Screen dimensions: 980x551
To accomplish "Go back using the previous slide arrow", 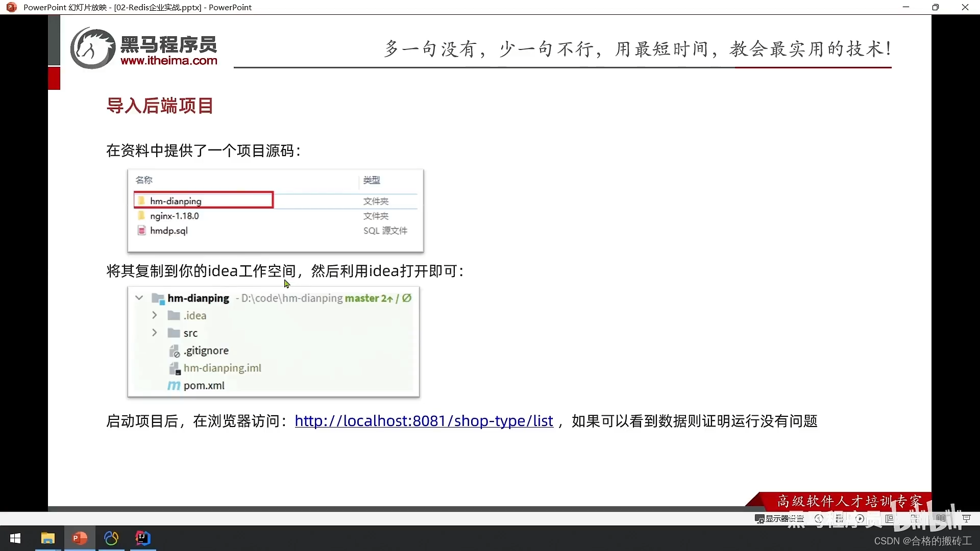I will click(819, 518).
